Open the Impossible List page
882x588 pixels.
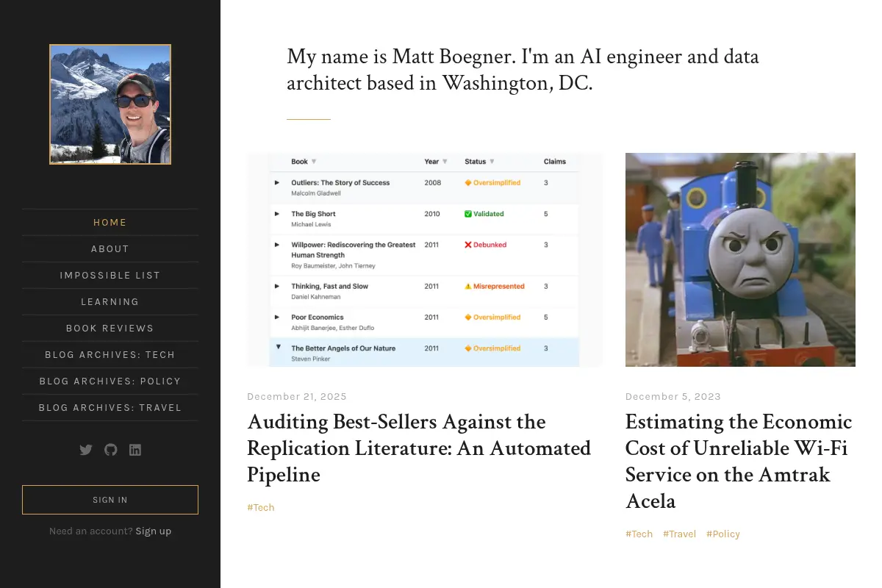[x=110, y=276]
